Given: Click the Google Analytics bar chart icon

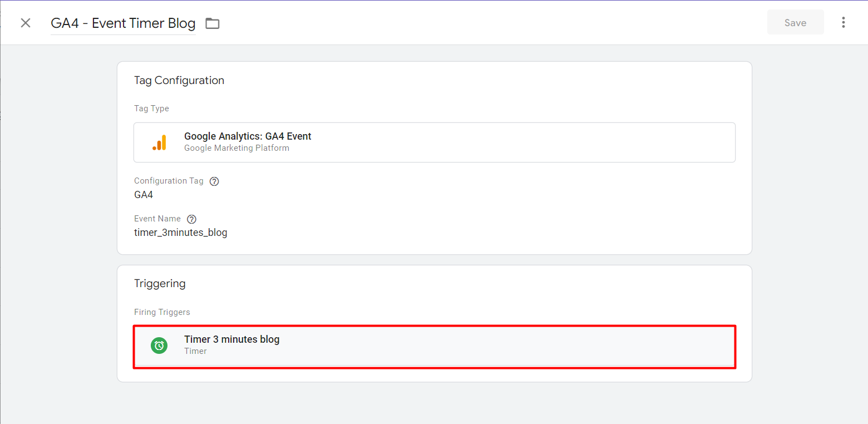Looking at the screenshot, I should click(x=159, y=142).
